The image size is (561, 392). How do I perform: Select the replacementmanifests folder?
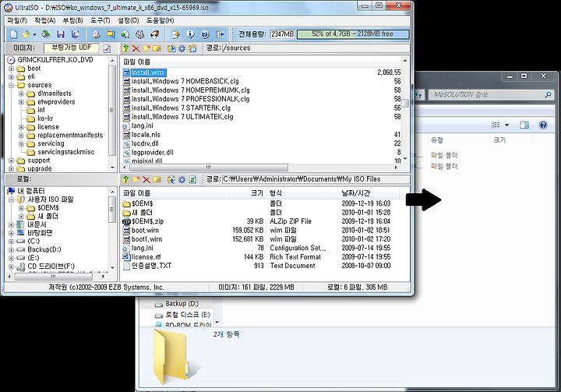coord(70,136)
